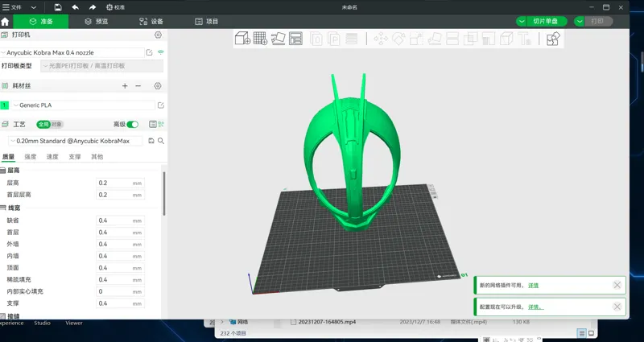Redo the last action

(93, 7)
